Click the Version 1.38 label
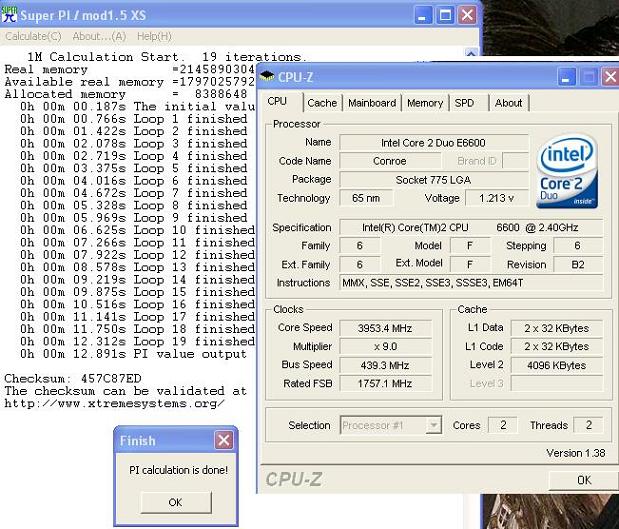 [576, 453]
